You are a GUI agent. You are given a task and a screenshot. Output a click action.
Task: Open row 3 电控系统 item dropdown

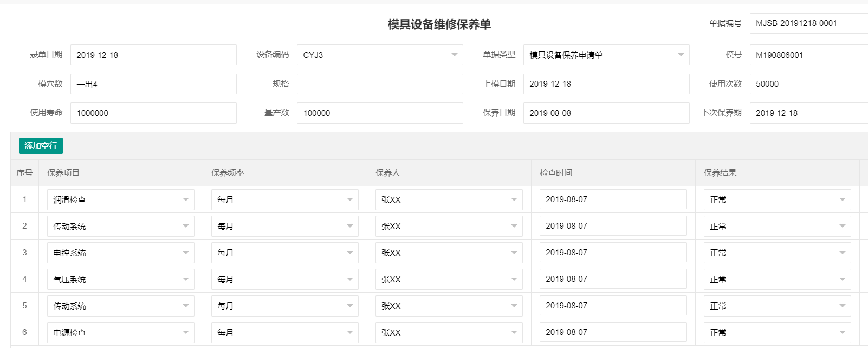[x=120, y=253]
